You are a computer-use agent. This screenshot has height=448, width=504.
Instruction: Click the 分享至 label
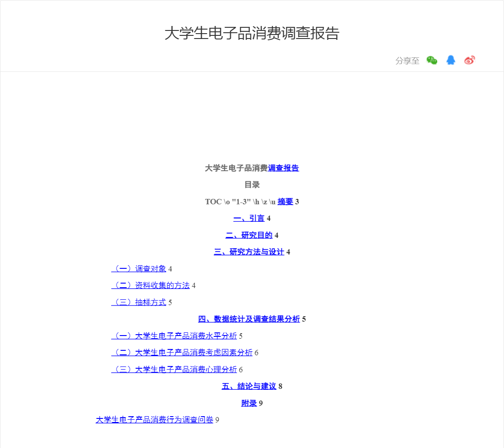click(x=407, y=61)
